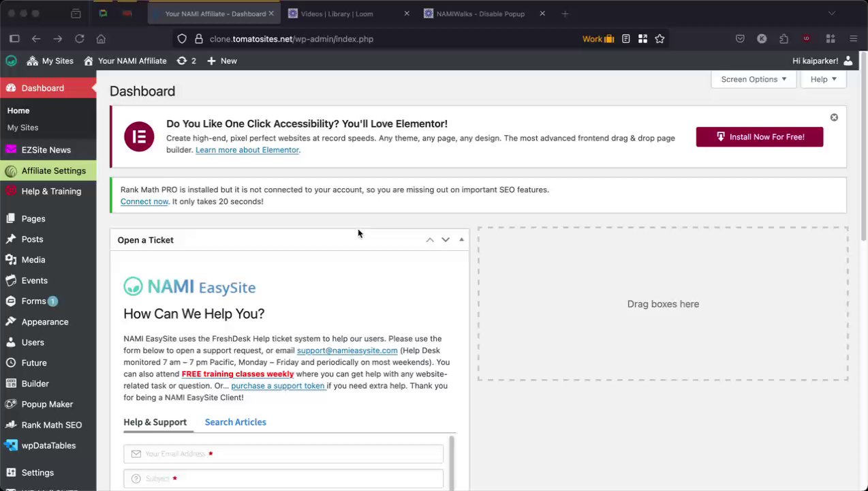The width and height of the screenshot is (868, 491).
Task: Expand the Help dropdown
Action: tap(823, 79)
